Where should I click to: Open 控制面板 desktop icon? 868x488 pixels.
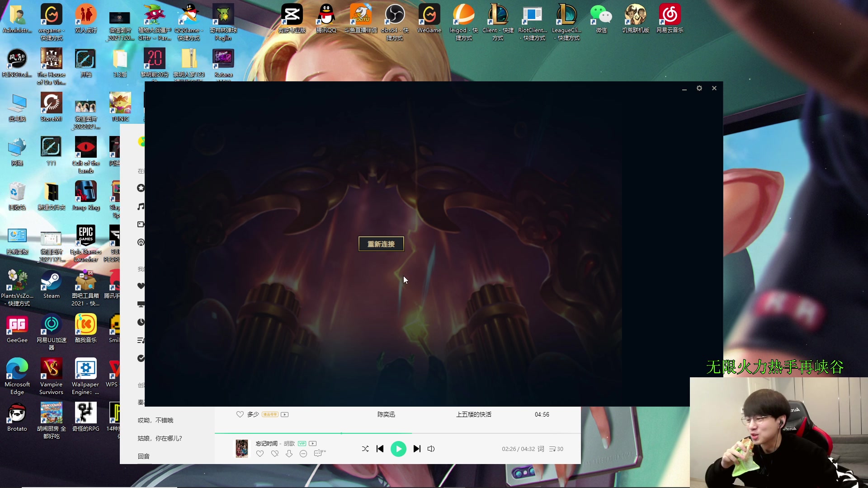[x=17, y=240]
